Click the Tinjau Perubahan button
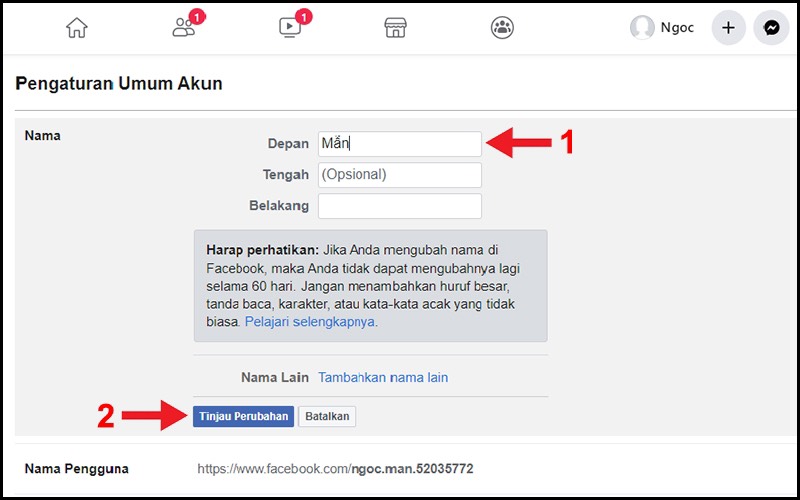800x500 pixels. pyautogui.click(x=243, y=416)
